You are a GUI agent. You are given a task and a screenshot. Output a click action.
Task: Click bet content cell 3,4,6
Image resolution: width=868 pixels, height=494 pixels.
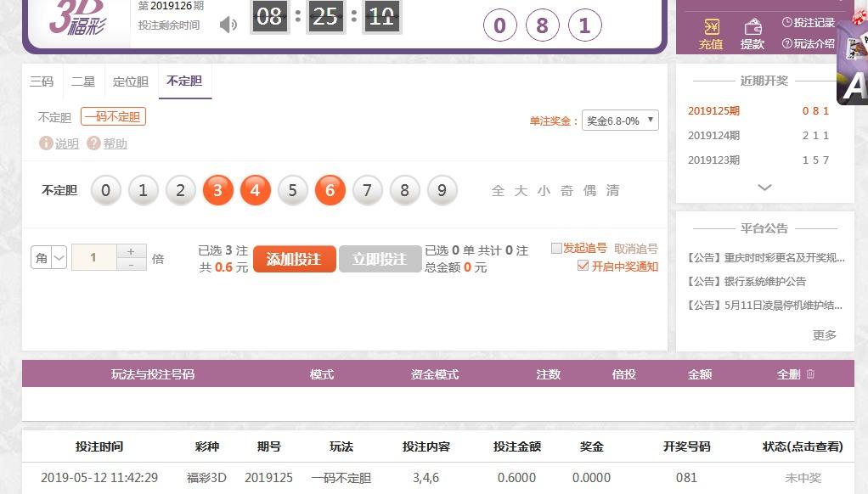(x=426, y=477)
